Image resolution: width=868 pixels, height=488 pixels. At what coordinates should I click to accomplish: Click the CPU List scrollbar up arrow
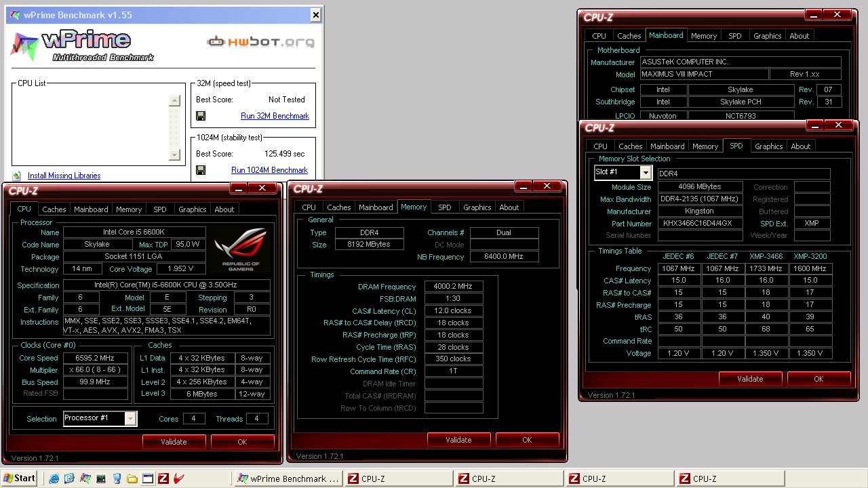click(x=174, y=101)
